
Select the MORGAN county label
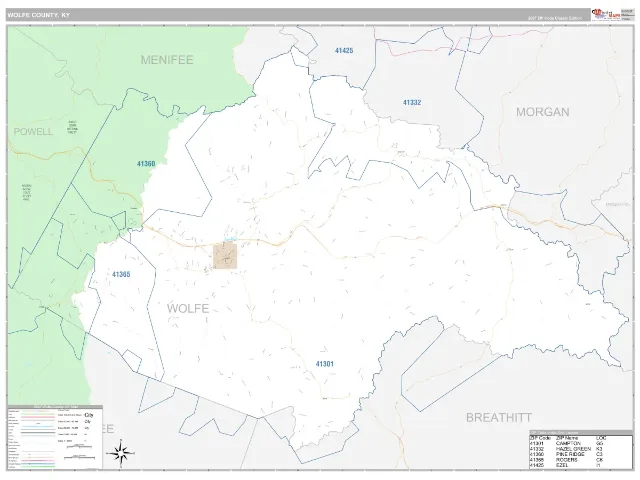tap(542, 112)
